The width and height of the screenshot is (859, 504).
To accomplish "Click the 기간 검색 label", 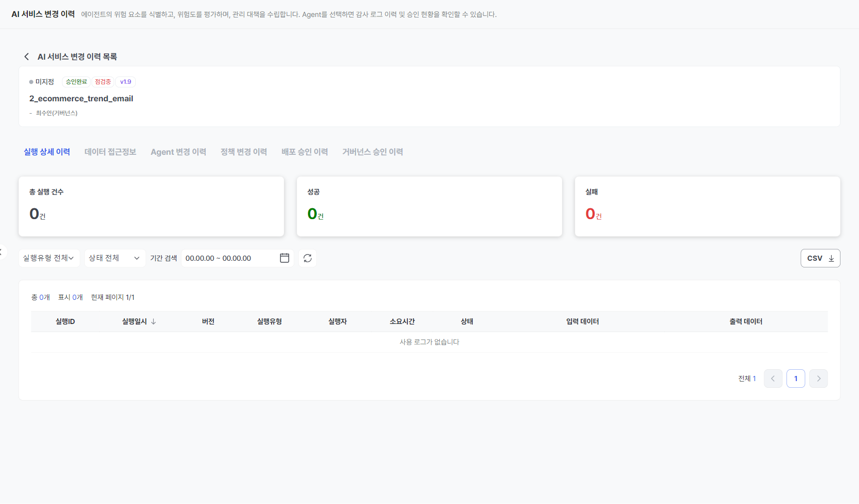I will (164, 258).
